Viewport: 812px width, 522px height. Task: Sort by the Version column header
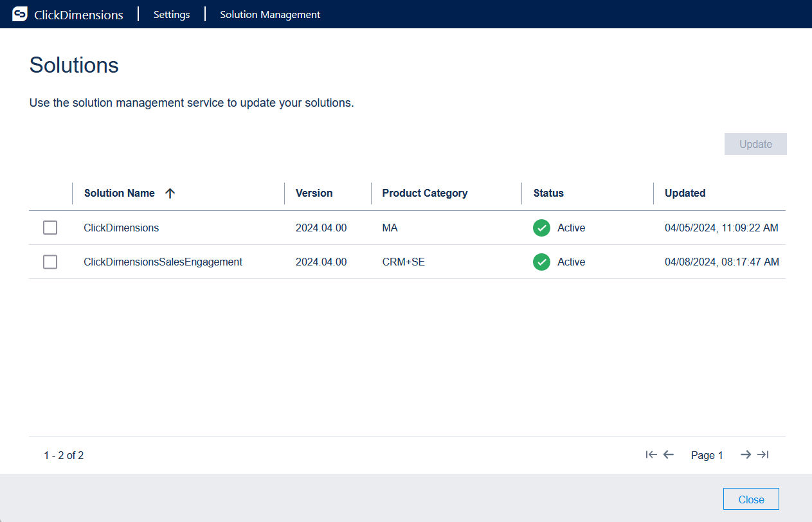tap(314, 193)
